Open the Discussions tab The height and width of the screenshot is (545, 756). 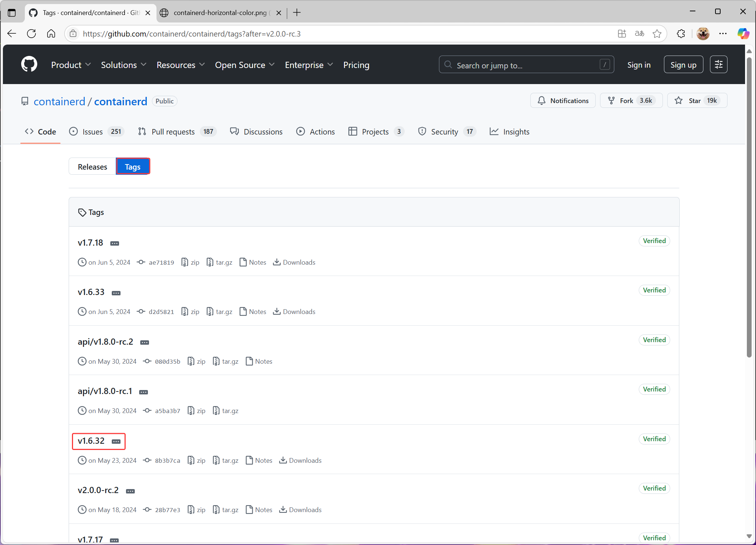[256, 132]
